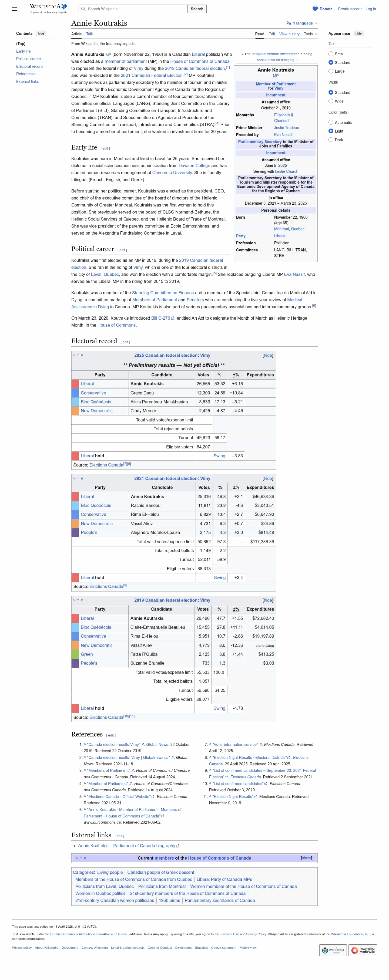This screenshot has width=389, height=980.
Task: Open the hamburger main menu icon
Action: [15, 9]
